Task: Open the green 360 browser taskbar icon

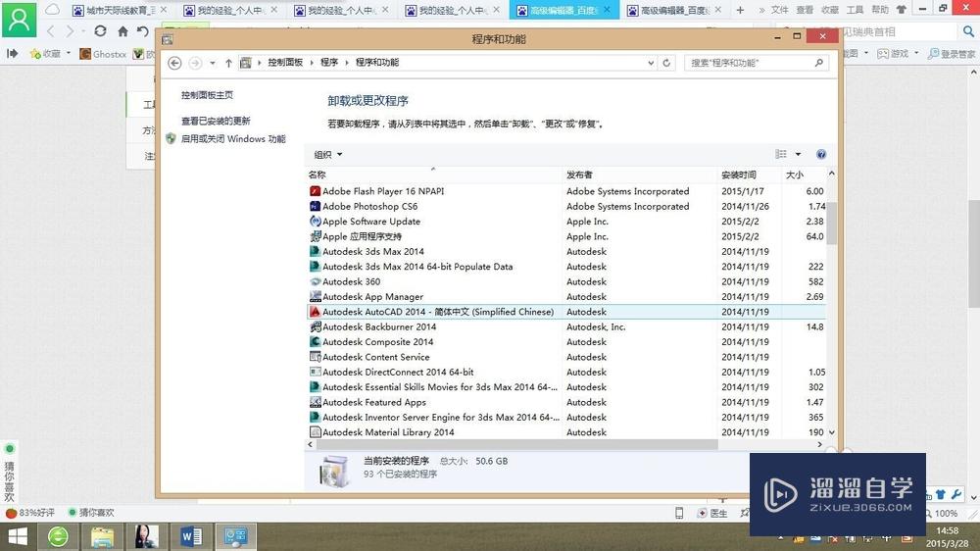Action: pyautogui.click(x=58, y=536)
